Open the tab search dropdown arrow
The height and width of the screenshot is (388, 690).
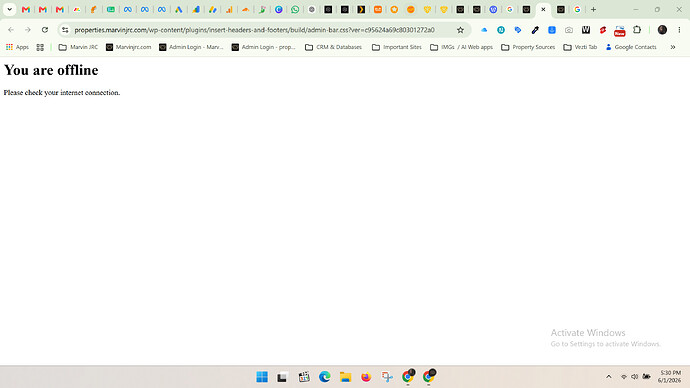click(x=9, y=9)
